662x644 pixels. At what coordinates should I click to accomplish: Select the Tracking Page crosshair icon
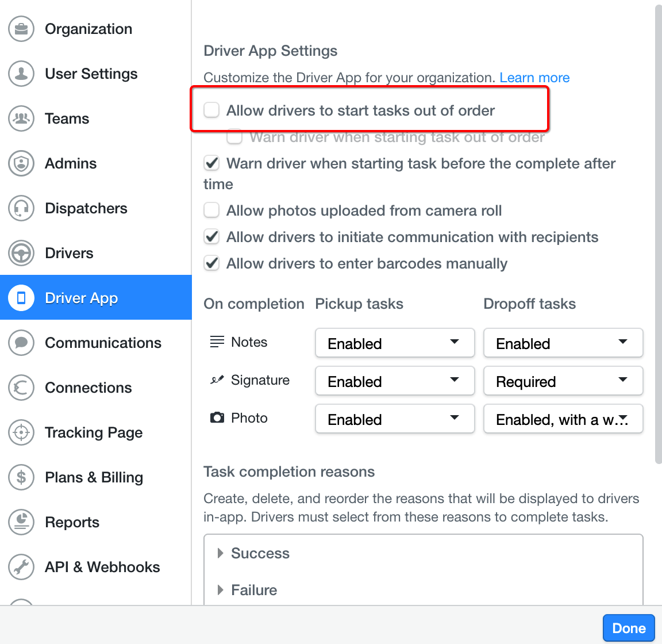click(x=21, y=432)
